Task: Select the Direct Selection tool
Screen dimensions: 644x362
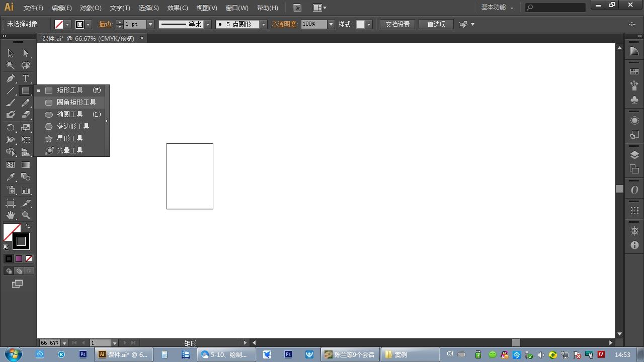Action: point(26,53)
